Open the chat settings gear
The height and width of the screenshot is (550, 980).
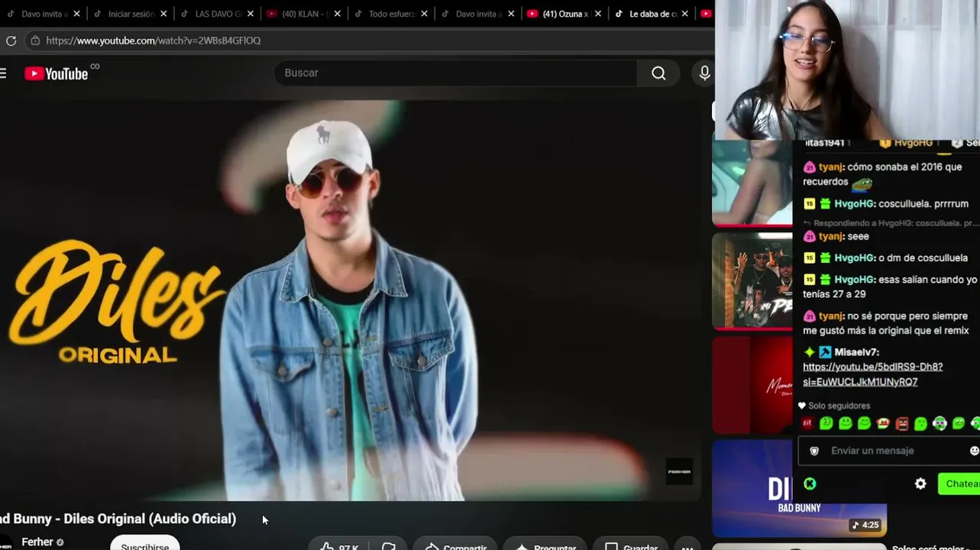tap(920, 484)
